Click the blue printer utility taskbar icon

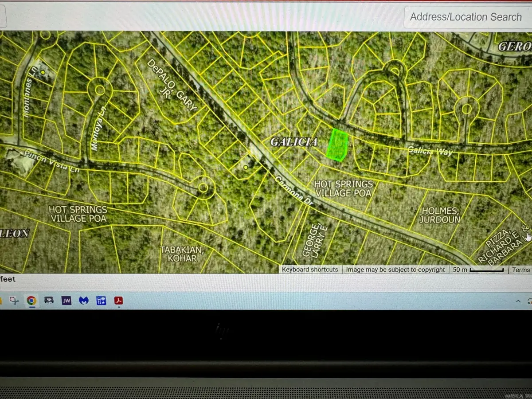tap(101, 301)
